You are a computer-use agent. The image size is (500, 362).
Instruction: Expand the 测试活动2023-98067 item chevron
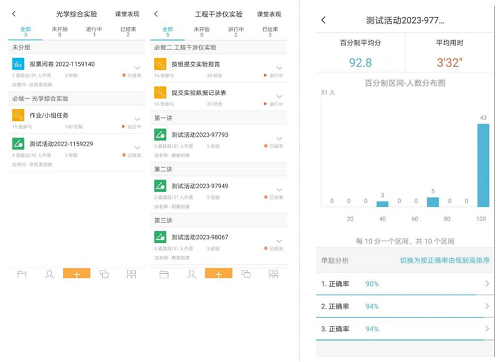[279, 241]
